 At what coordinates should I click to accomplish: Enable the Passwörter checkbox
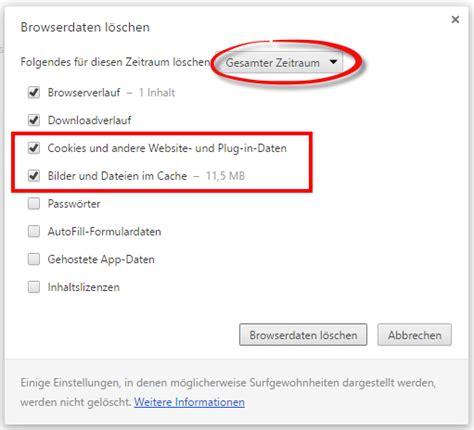[x=34, y=203]
